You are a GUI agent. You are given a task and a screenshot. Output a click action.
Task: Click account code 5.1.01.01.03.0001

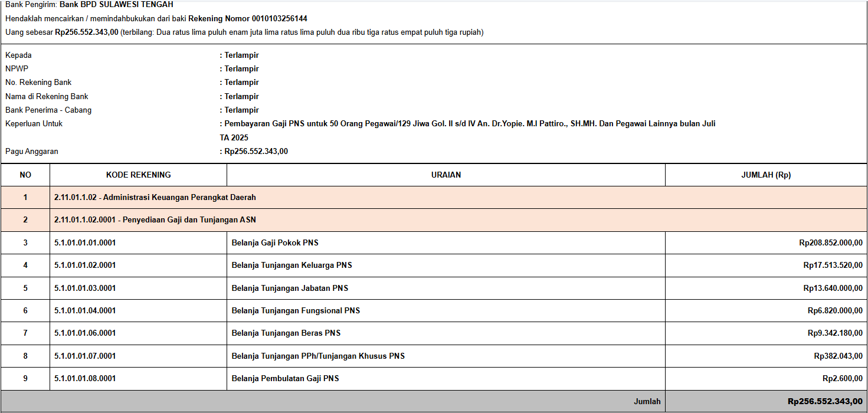85,289
